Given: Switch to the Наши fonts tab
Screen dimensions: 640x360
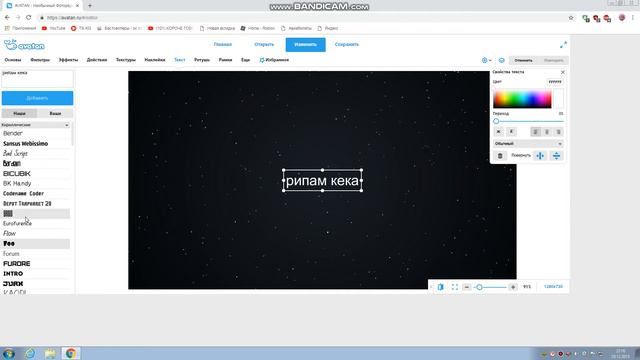Looking at the screenshot, I should pos(19,113).
